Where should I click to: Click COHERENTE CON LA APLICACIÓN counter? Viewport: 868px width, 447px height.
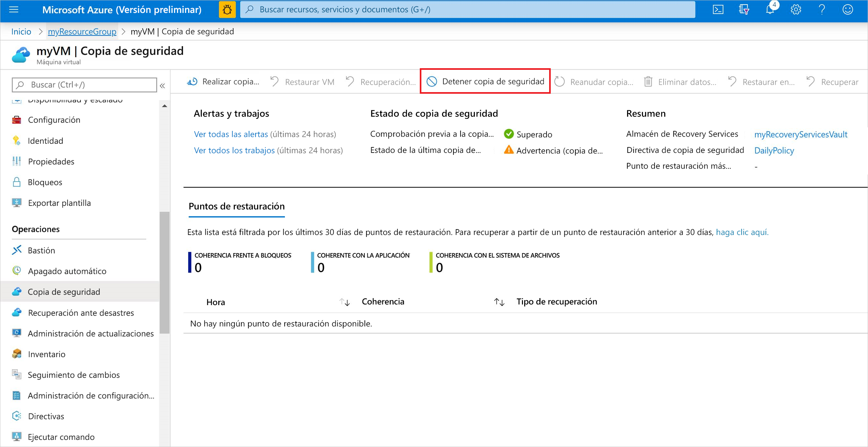[360, 262]
